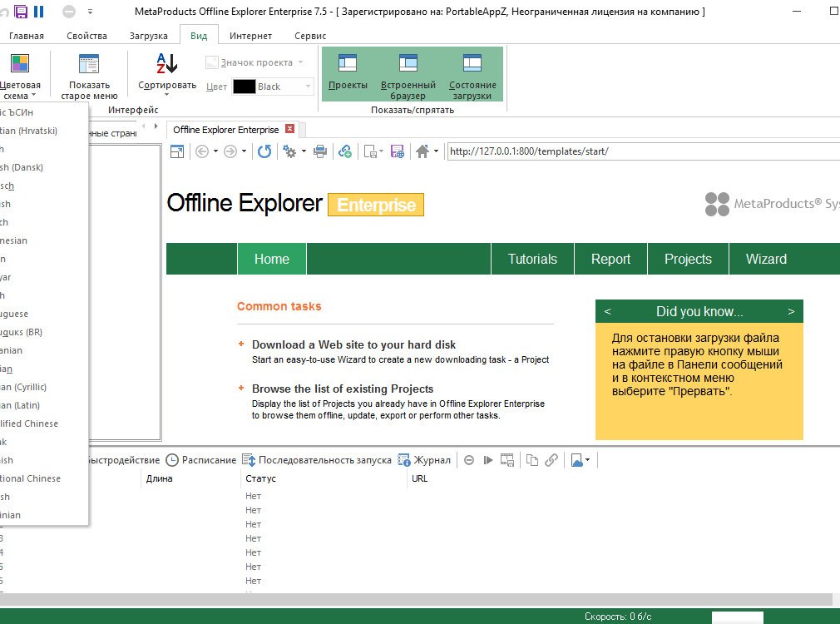Expand the Сортировать dropdown arrow
The width and height of the screenshot is (840, 624).
tap(166, 95)
